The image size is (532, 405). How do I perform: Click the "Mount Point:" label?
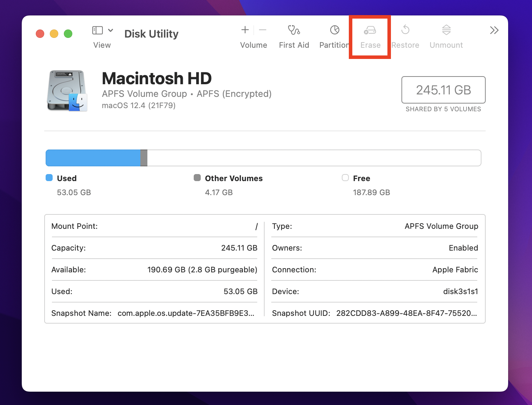[x=74, y=226]
